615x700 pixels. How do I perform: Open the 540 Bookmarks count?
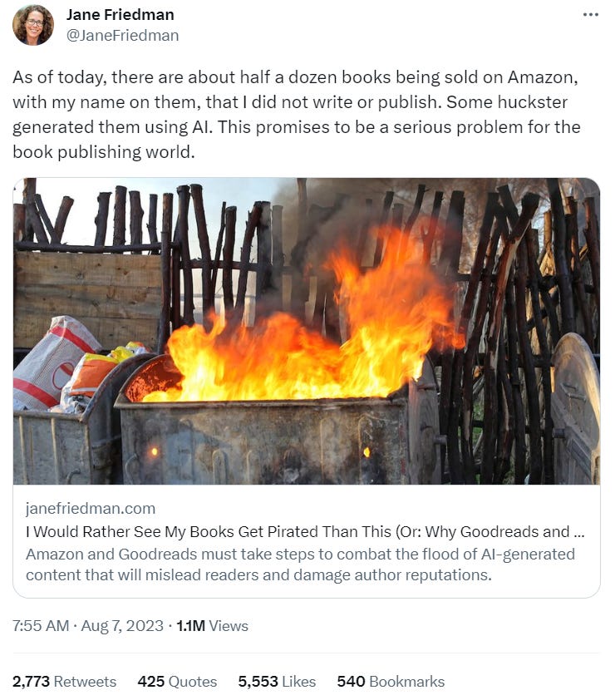point(391,681)
